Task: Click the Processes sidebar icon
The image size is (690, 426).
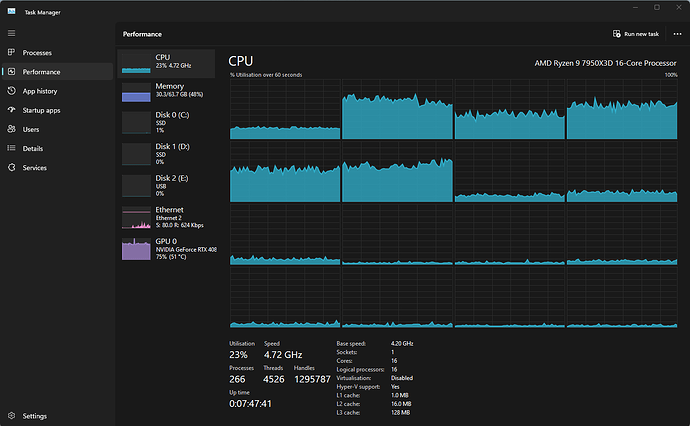Action: point(11,52)
